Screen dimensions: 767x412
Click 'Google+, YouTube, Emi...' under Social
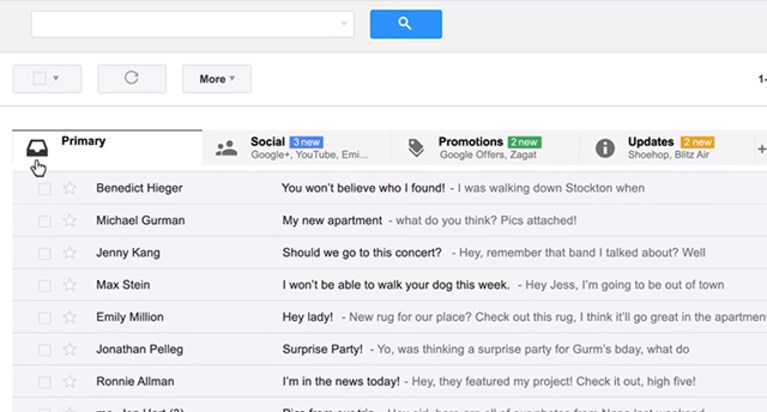[x=309, y=155]
